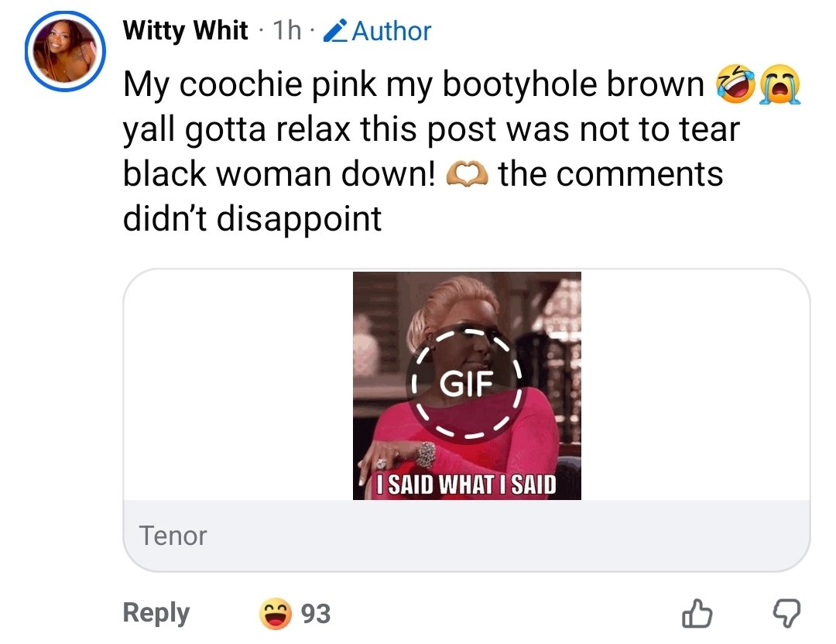Viewport: 836px width, 644px height.
Task: Click the loudly crying emoji
Action: point(780,84)
